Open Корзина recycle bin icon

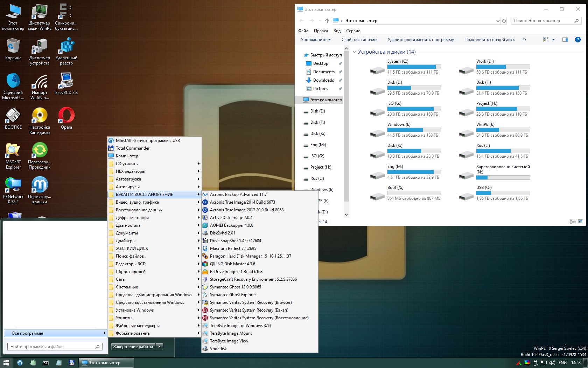[x=13, y=49]
